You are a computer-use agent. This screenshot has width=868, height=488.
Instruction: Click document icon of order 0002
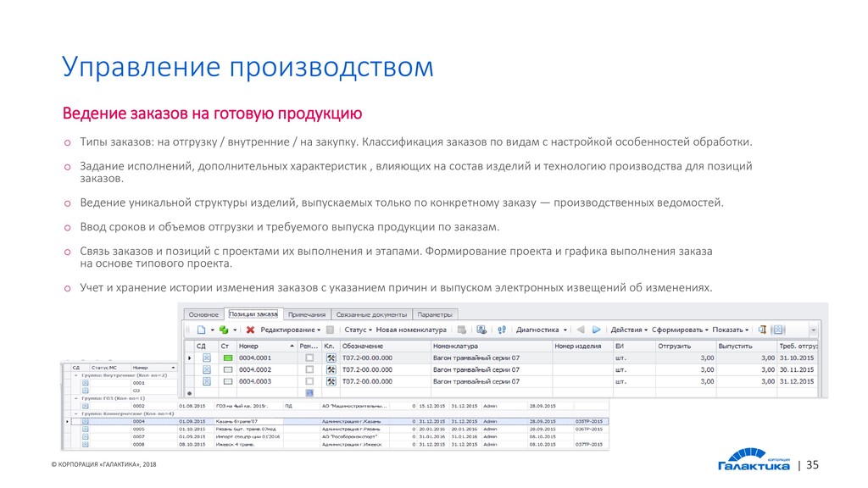[x=86, y=406]
